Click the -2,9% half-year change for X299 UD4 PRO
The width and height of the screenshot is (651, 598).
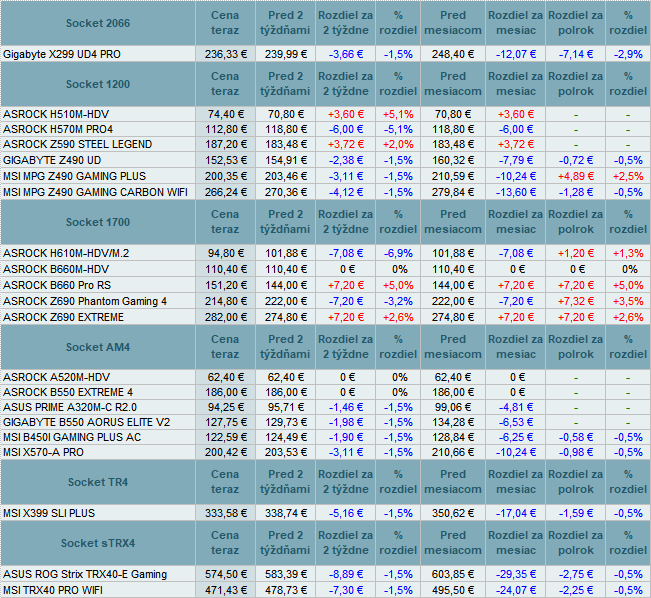[628, 54]
